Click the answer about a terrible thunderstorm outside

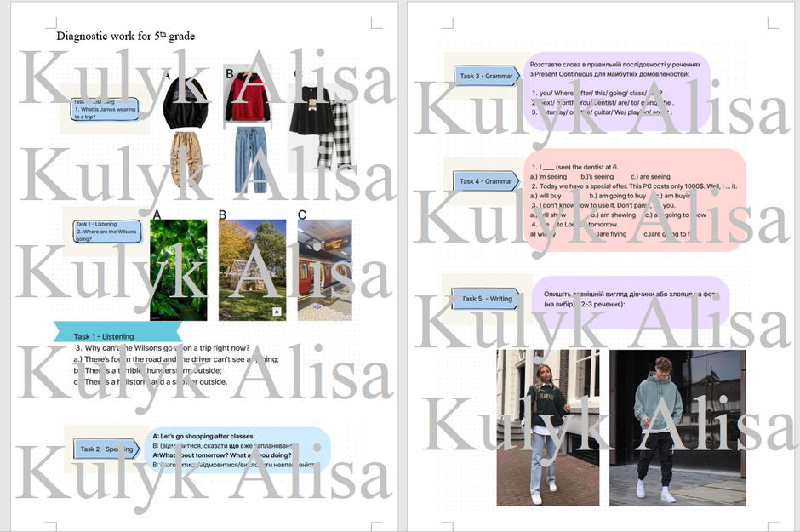(x=147, y=370)
